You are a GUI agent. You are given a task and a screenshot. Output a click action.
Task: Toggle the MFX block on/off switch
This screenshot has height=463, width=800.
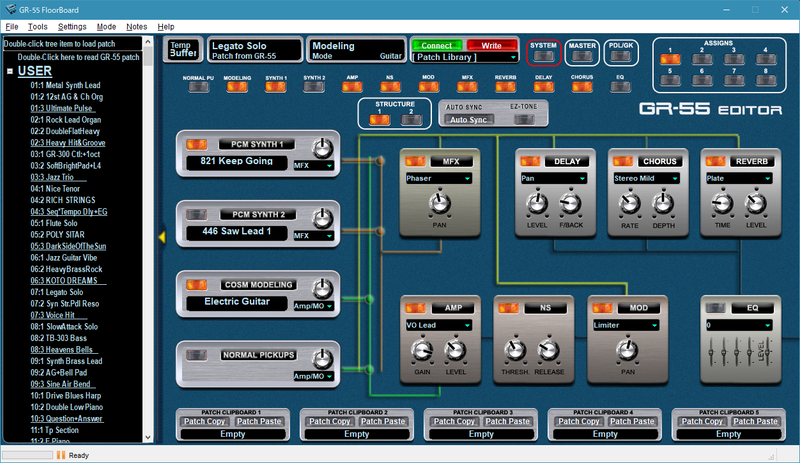[x=415, y=161]
